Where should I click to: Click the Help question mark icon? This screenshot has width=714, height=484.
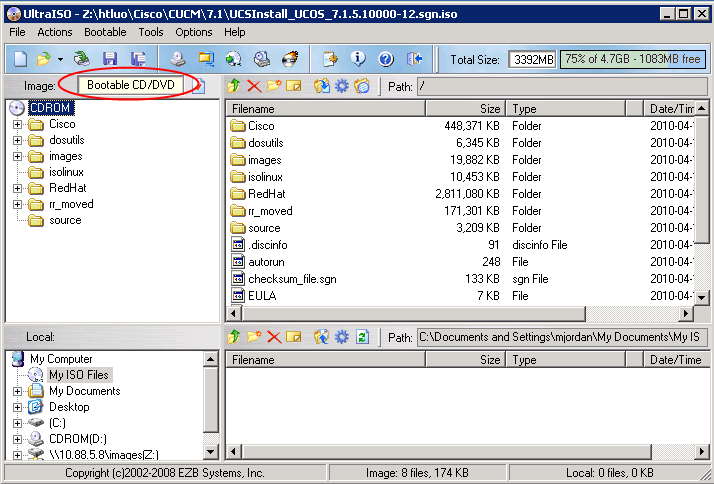(386, 59)
